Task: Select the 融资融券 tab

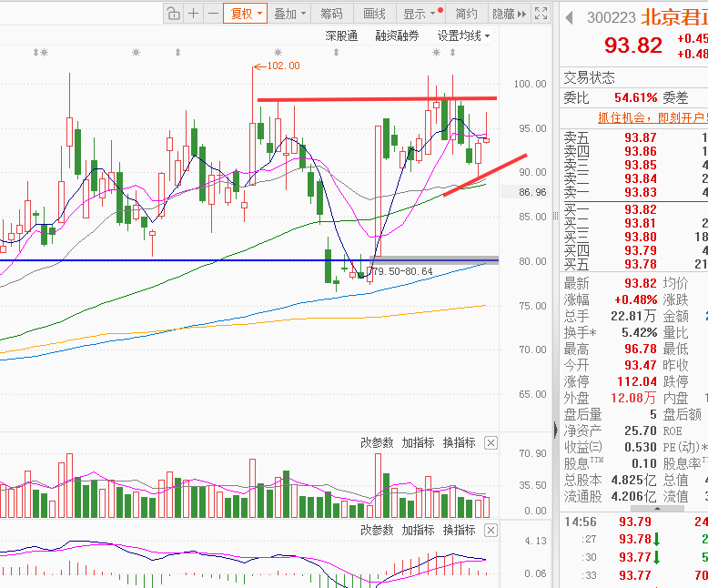Action: pyautogui.click(x=397, y=36)
